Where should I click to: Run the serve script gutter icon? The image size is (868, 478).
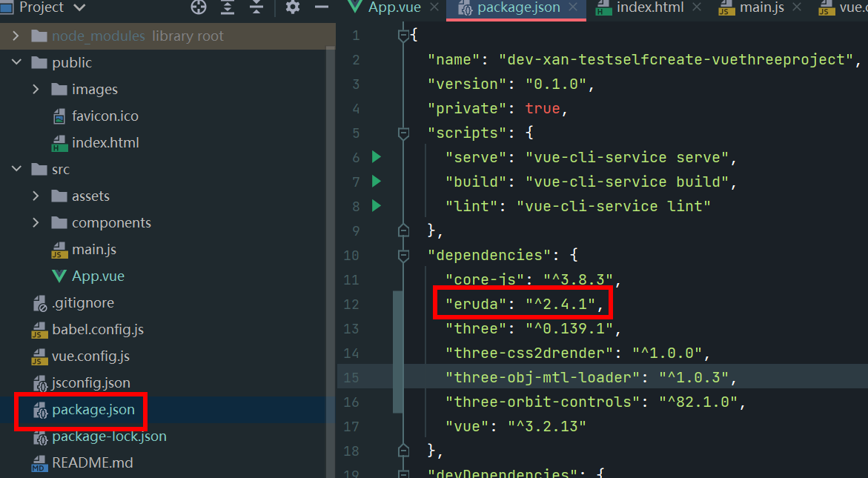coord(377,157)
